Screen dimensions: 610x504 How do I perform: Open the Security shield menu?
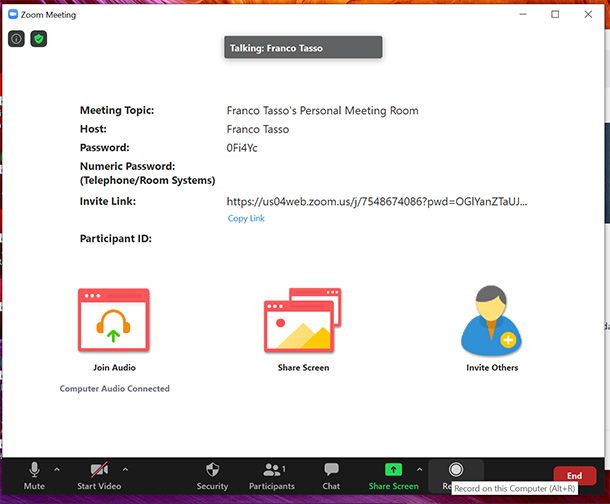(x=212, y=476)
